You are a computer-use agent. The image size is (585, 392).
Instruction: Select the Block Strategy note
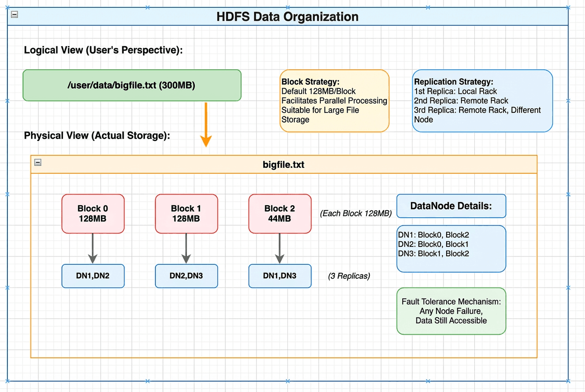(x=334, y=100)
